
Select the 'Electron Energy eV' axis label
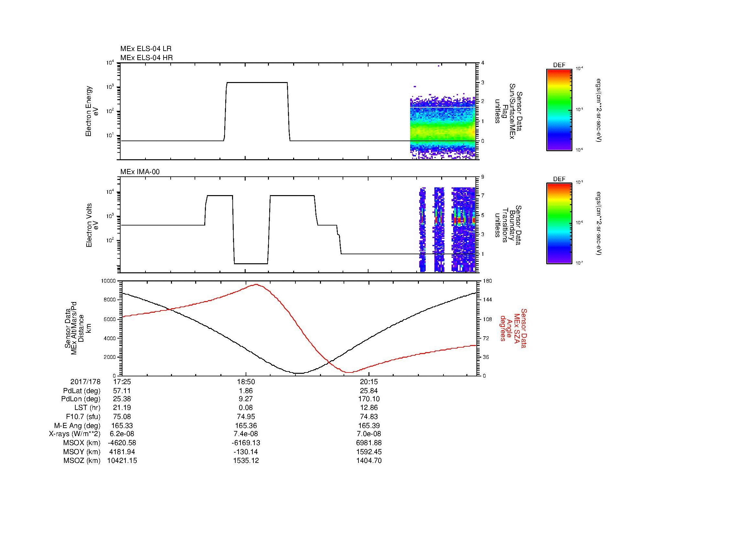92,111
